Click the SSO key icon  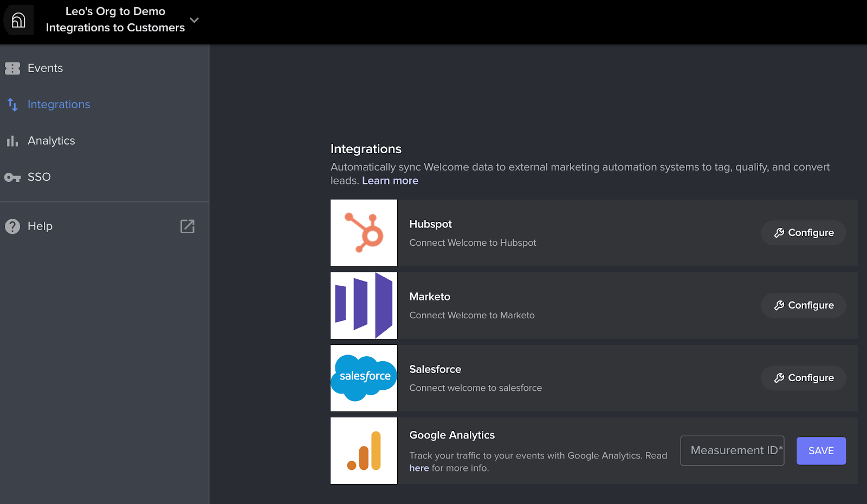tap(12, 178)
